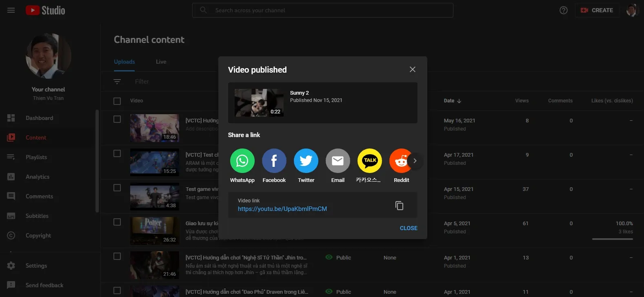Switch to the Uploads tab
The width and height of the screenshot is (644, 297).
point(124,62)
